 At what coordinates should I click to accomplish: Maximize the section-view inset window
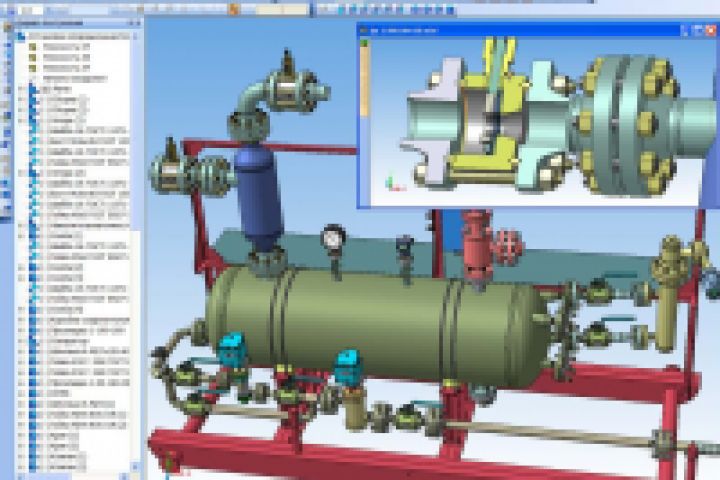pyautogui.click(x=698, y=30)
